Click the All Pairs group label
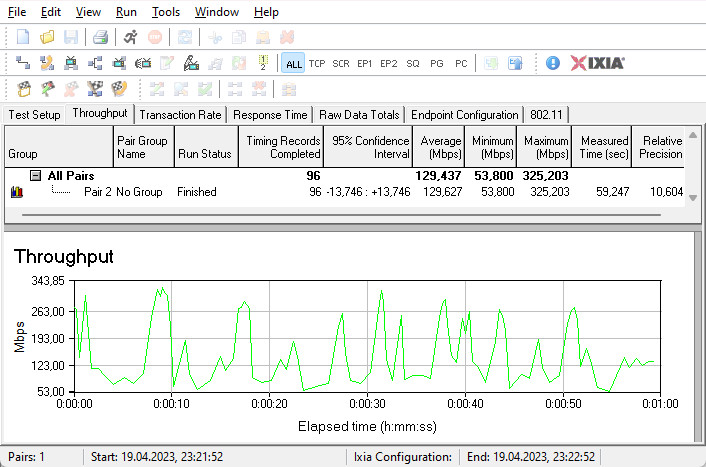The width and height of the screenshot is (706, 467). pos(71,176)
